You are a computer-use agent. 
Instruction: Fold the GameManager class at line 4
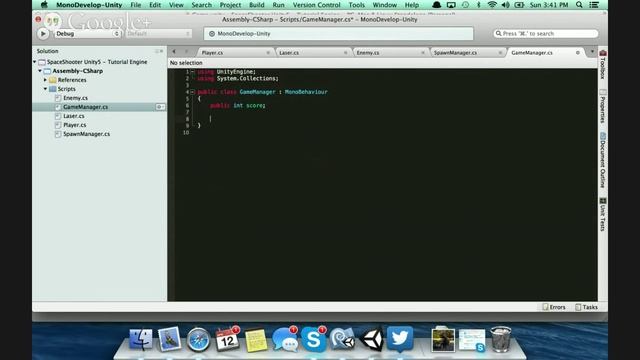pos(192,92)
